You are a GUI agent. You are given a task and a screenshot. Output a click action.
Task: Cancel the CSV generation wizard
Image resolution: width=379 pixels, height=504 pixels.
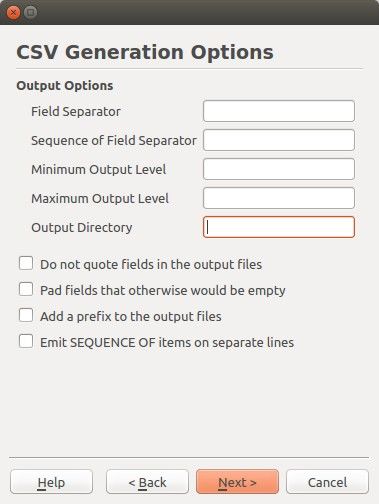[327, 482]
